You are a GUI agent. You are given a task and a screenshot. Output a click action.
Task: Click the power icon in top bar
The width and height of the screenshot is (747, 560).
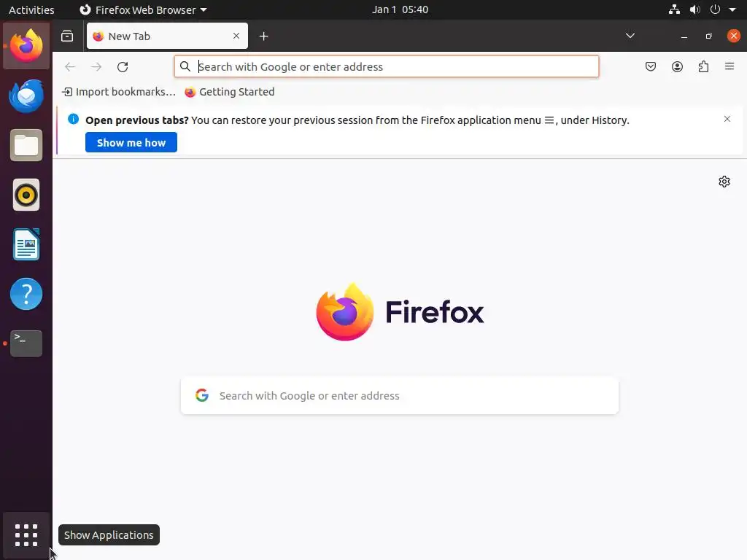pos(715,9)
